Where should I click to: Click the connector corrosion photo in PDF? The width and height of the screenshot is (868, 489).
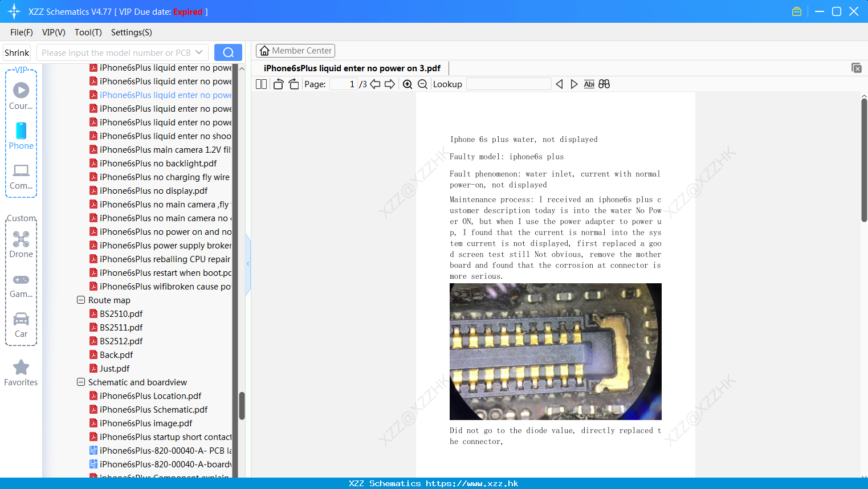pyautogui.click(x=556, y=352)
